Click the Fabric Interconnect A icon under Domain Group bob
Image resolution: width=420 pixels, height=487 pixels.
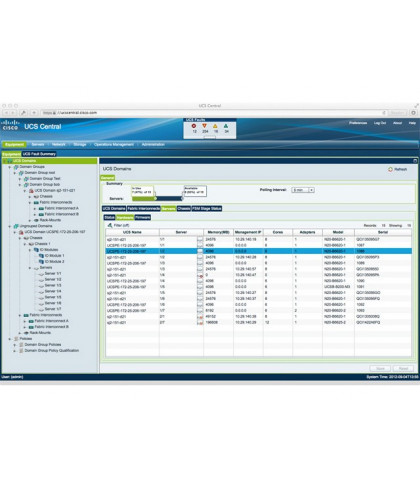pos(41,208)
